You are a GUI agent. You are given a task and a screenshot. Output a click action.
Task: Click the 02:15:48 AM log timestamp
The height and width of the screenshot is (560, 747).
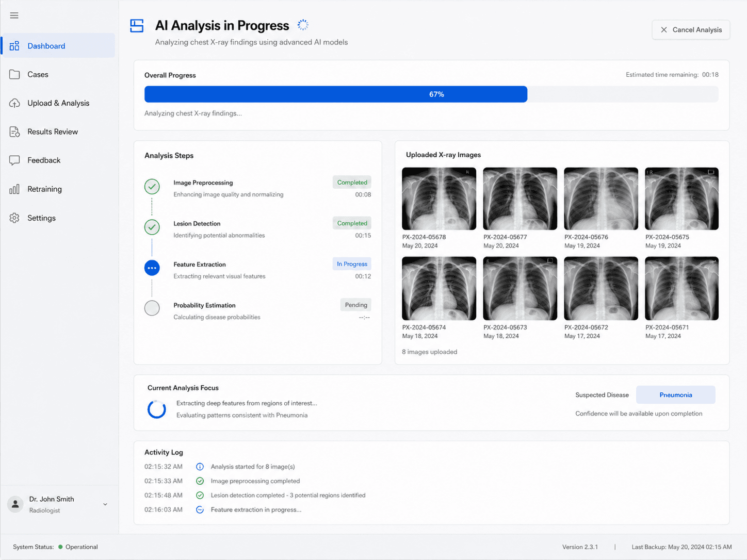click(164, 496)
